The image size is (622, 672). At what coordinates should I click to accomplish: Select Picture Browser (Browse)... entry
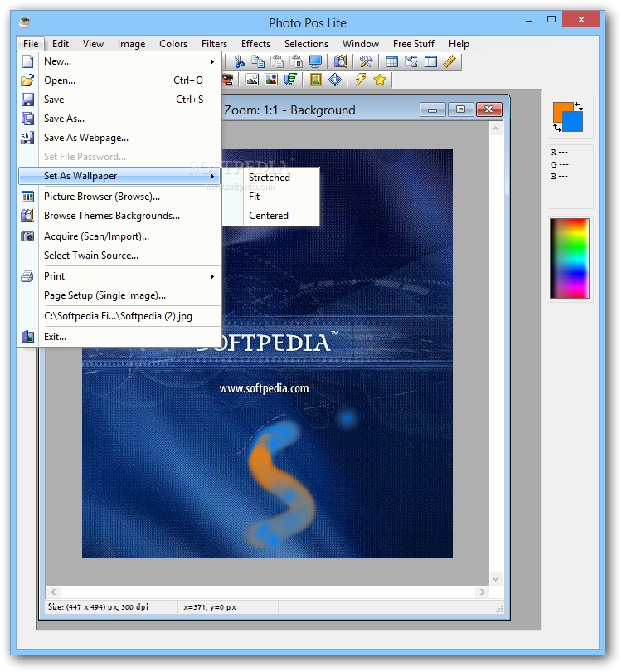[119, 197]
